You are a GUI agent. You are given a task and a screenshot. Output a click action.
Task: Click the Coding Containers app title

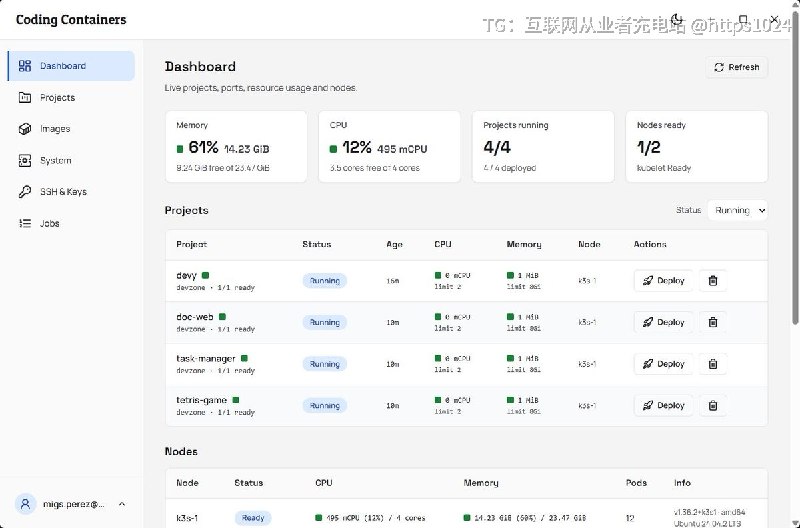pos(71,20)
